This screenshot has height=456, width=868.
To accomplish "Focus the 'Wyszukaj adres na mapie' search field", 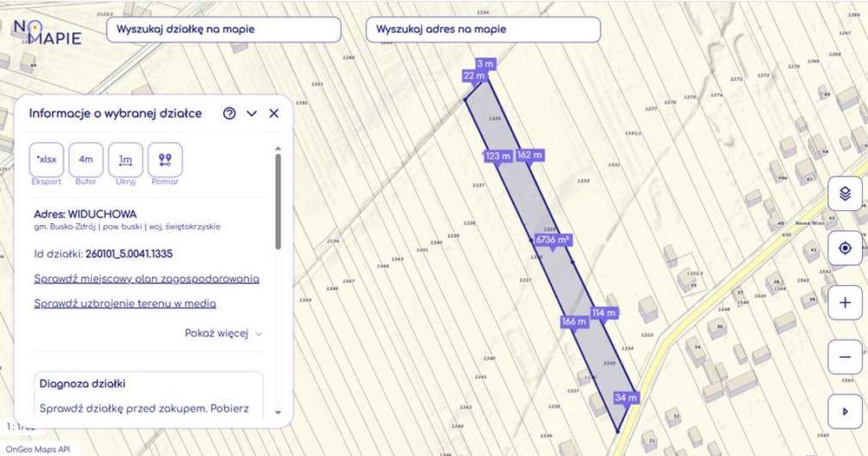I will 483,30.
